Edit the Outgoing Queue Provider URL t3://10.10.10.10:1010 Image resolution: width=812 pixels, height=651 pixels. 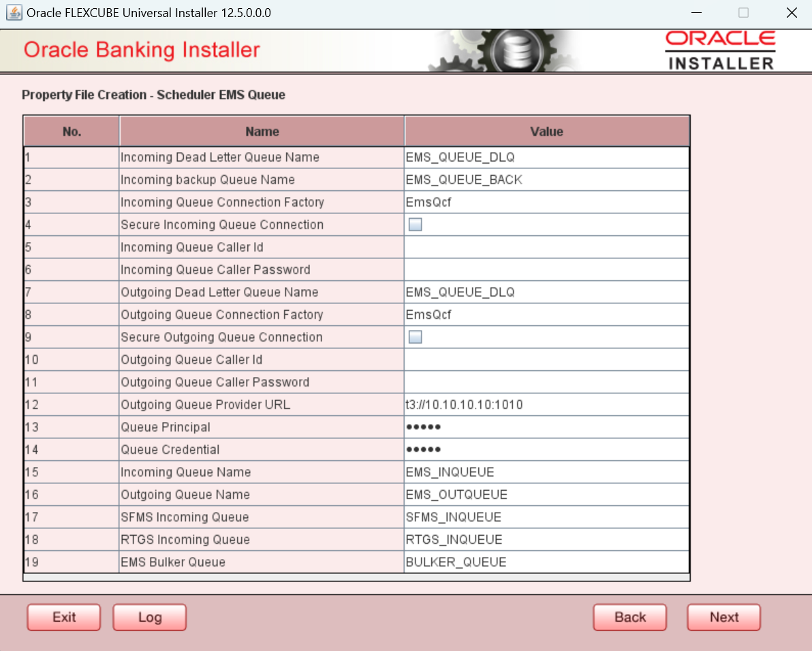546,404
